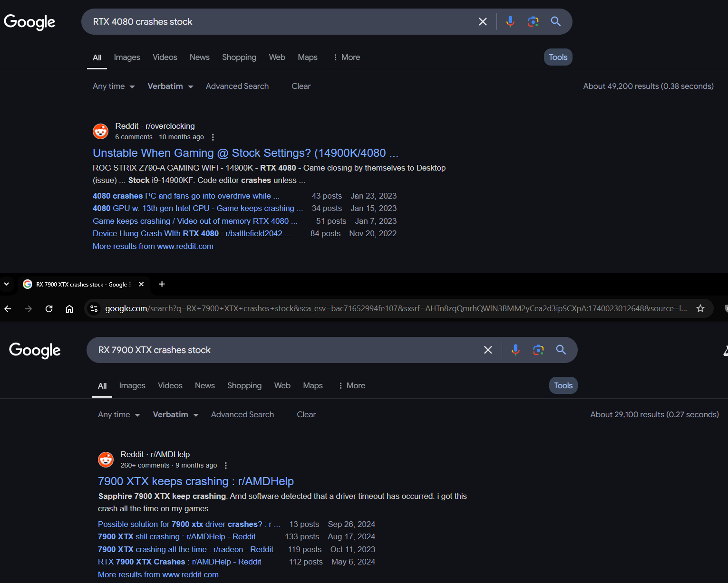The image size is (728, 583).
Task: Open Google Lens in the RTX 4080 search bar
Action: tap(533, 22)
